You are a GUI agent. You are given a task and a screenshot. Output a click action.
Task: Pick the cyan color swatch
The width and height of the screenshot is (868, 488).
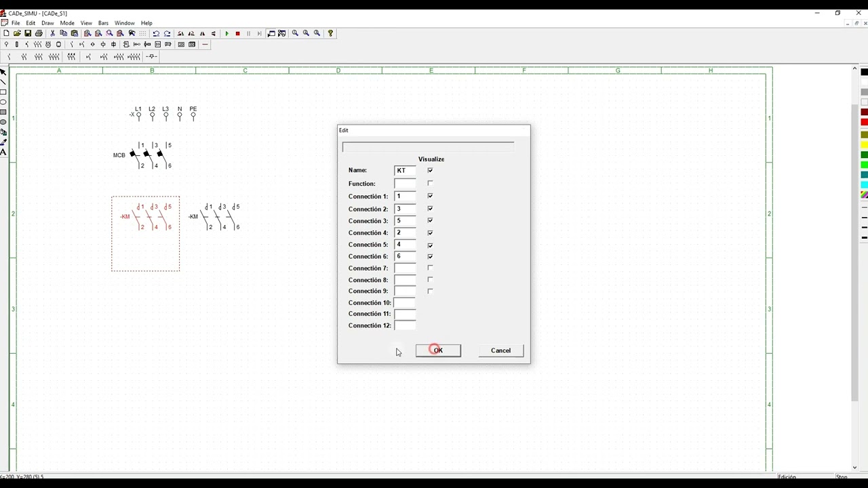click(865, 184)
